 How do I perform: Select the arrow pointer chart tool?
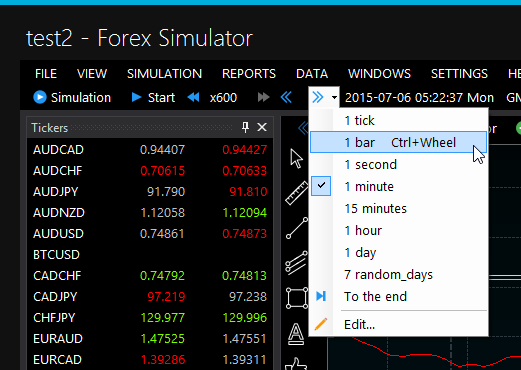(296, 158)
